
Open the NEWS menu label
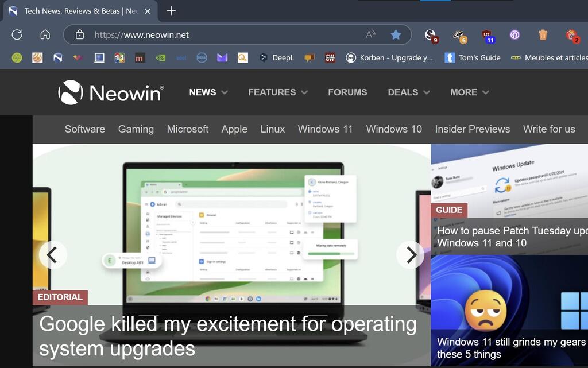[x=203, y=92]
